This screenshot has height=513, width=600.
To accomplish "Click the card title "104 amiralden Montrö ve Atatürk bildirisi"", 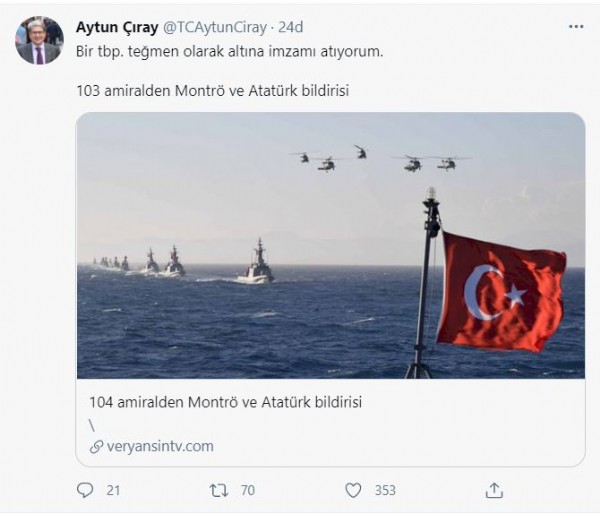I will click(226, 402).
